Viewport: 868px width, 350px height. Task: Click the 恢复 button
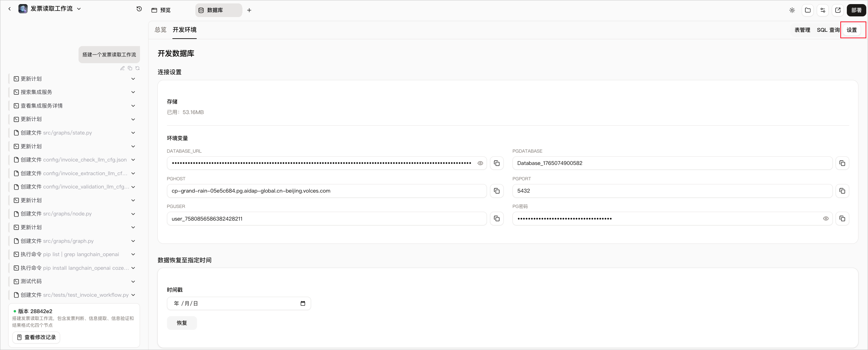pos(182,323)
